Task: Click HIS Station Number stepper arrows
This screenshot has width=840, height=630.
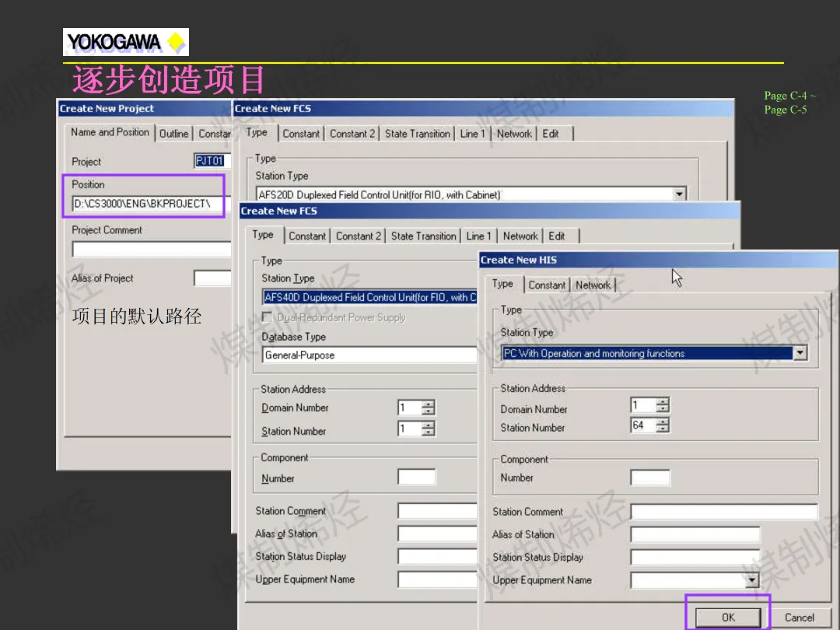Action: (663, 425)
